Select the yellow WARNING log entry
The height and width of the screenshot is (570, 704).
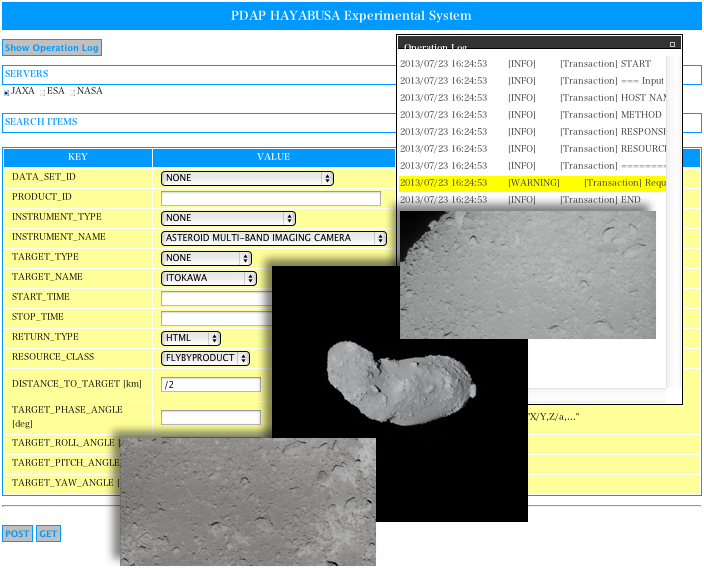pyautogui.click(x=532, y=183)
